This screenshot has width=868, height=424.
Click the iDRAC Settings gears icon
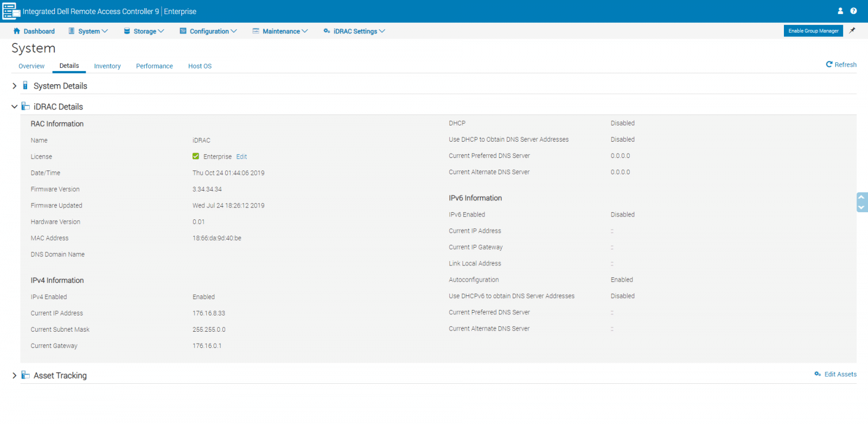coord(327,31)
